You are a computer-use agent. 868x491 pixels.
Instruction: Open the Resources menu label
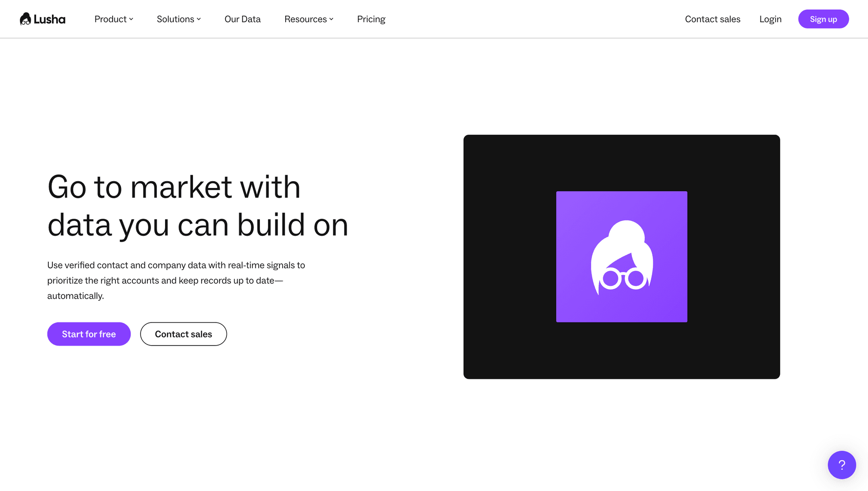tap(305, 19)
